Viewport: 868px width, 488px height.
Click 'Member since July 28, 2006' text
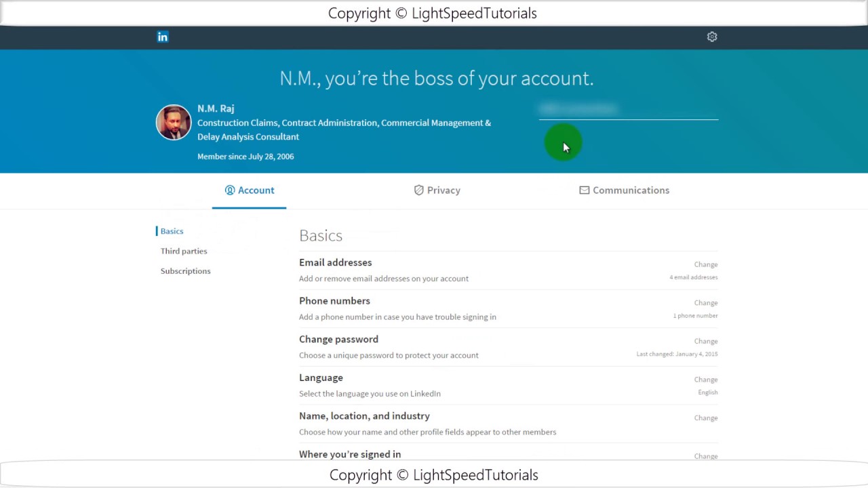(x=245, y=157)
